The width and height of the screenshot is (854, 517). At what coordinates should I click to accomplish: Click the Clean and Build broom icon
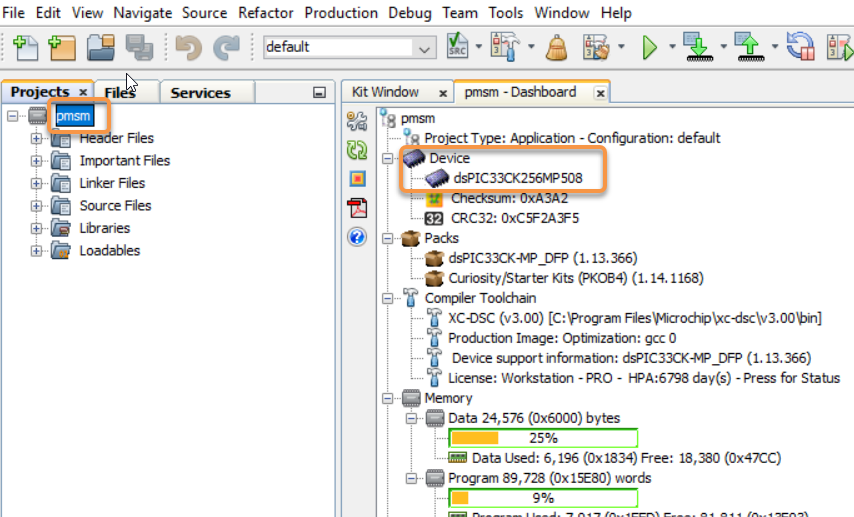[557, 47]
